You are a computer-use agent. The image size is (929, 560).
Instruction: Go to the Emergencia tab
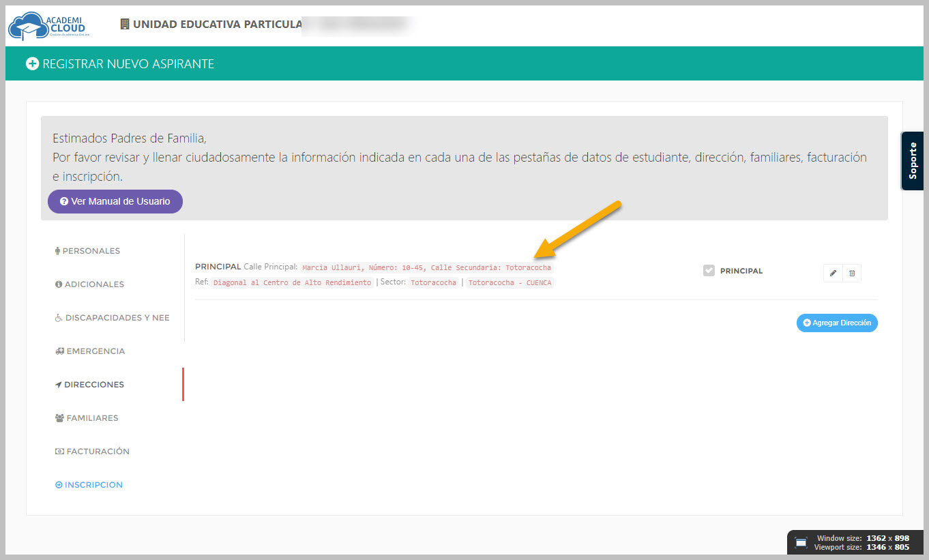90,351
